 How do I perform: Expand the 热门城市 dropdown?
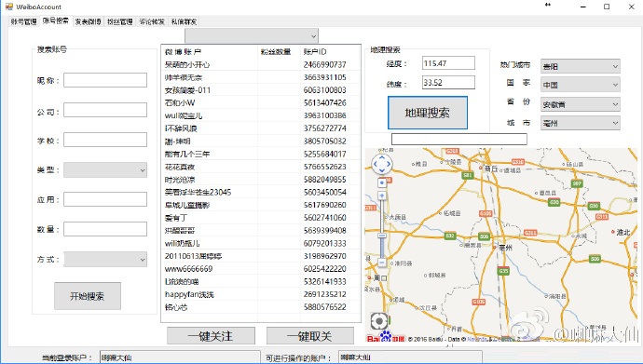point(581,66)
